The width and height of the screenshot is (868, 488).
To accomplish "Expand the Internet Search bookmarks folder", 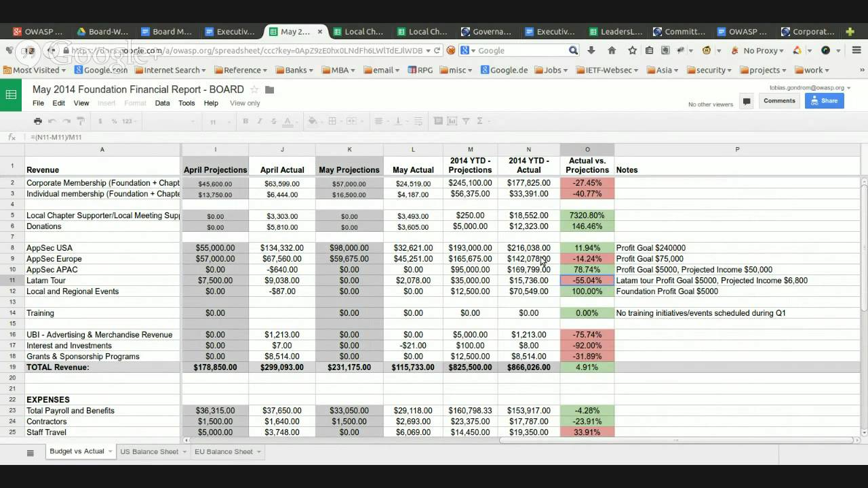I will point(170,70).
